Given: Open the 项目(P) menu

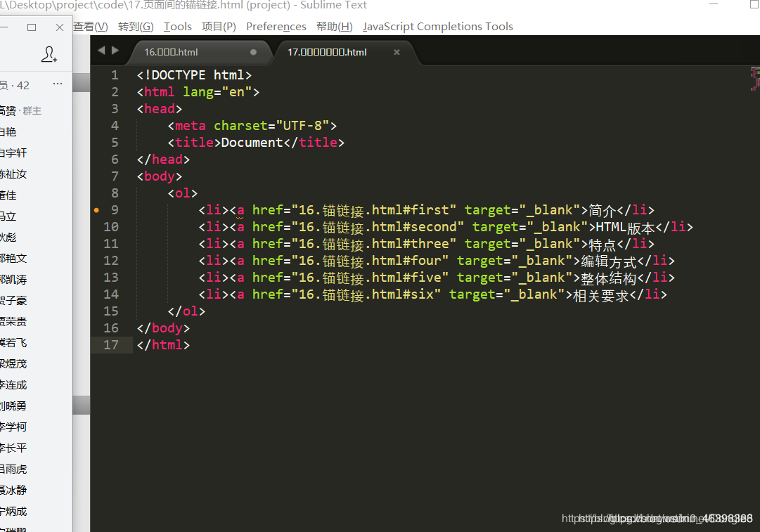Looking at the screenshot, I should (219, 27).
